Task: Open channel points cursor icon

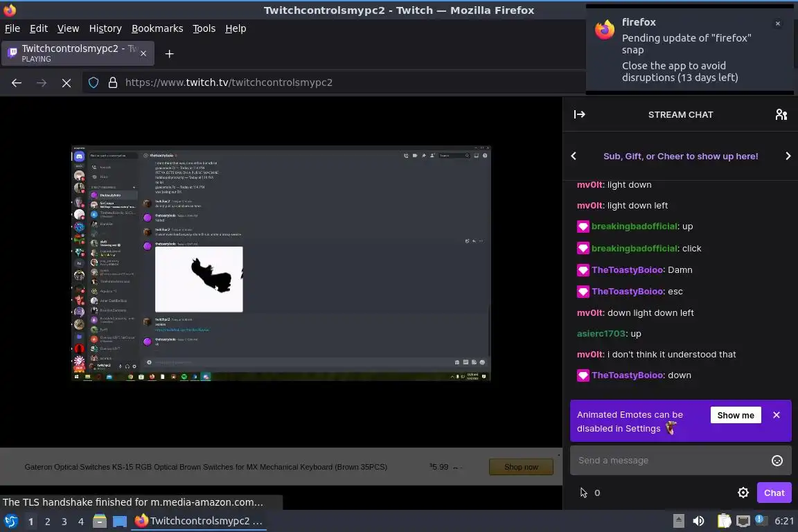Action: (583, 493)
